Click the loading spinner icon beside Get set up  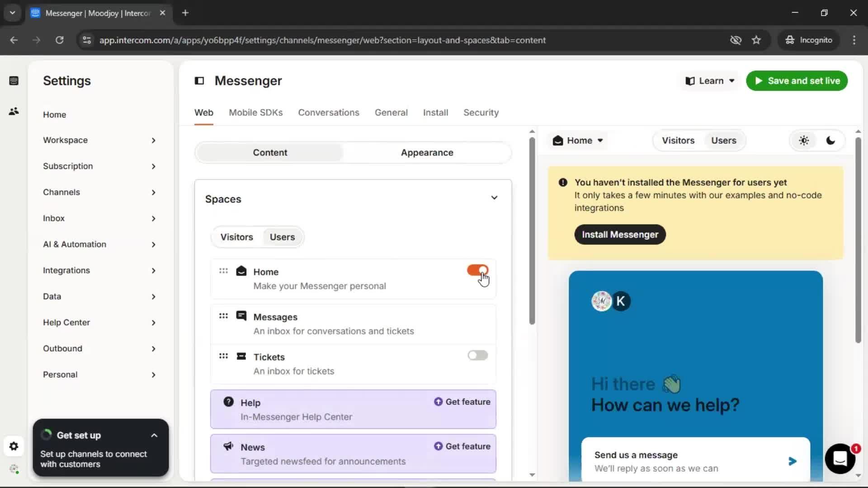point(47,435)
